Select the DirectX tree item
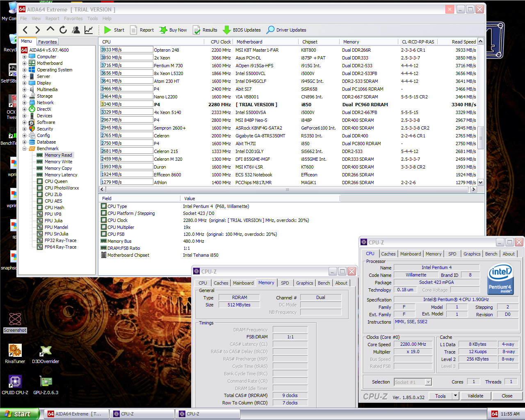The height and width of the screenshot is (420, 525). 44,109
